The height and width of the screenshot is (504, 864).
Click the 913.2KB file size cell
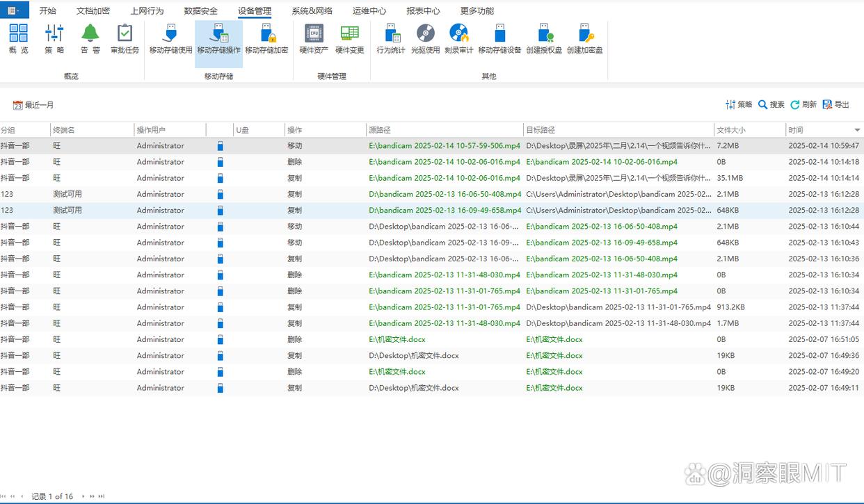click(x=731, y=307)
